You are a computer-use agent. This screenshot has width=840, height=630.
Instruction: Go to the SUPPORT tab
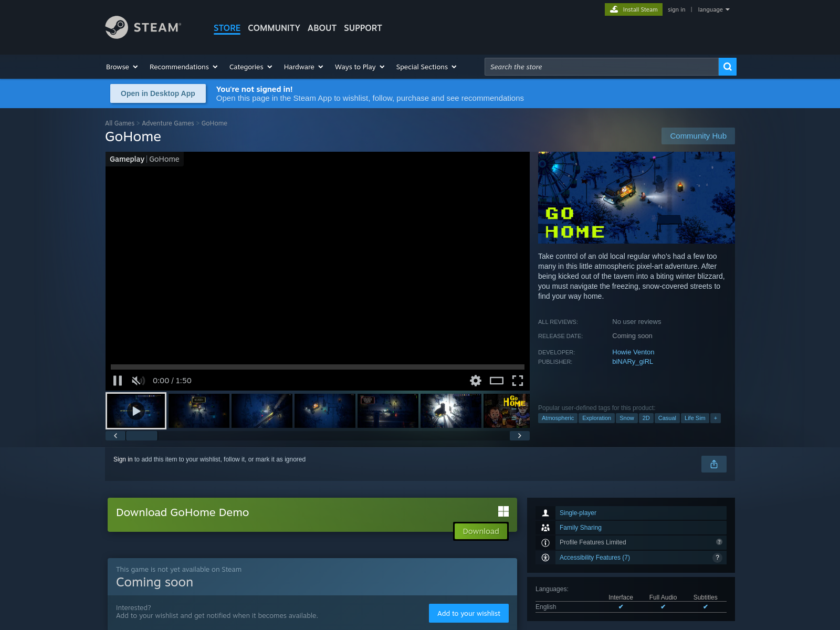point(363,28)
